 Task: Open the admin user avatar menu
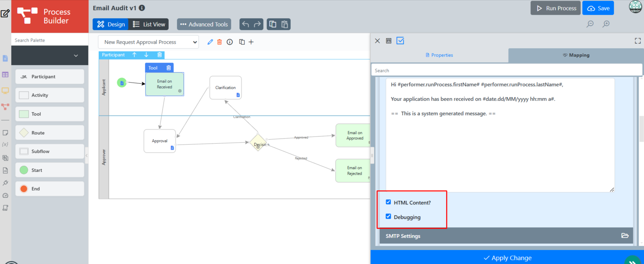click(635, 7)
